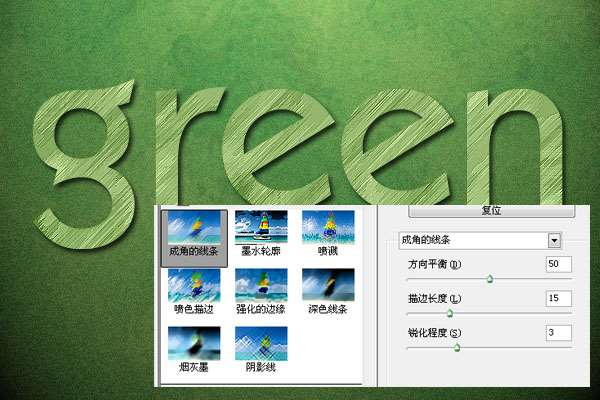Screen dimensions: 600x400
Task: Click the 描边长度 slider handle
Action: click(x=450, y=313)
